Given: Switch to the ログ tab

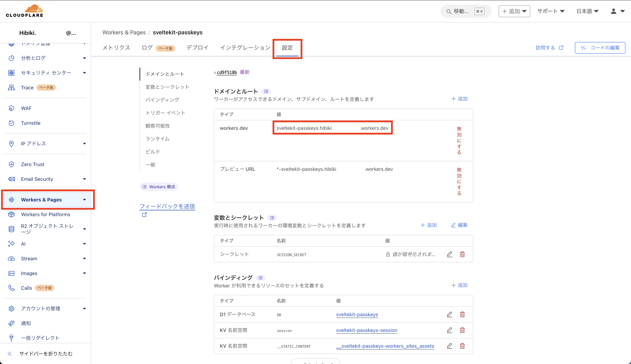Looking at the screenshot, I should tap(147, 47).
